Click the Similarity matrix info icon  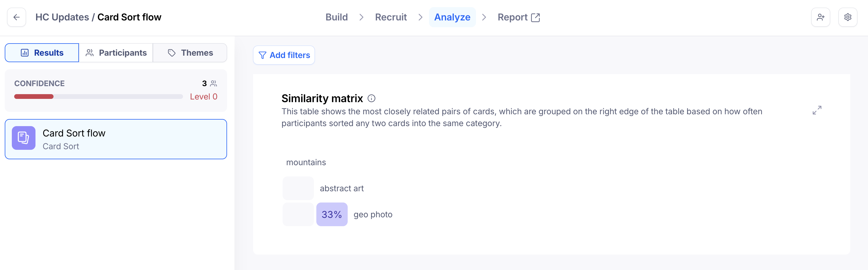click(371, 98)
